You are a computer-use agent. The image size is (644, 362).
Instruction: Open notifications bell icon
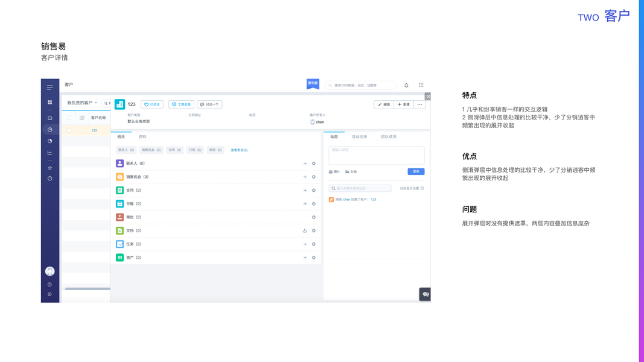406,85
